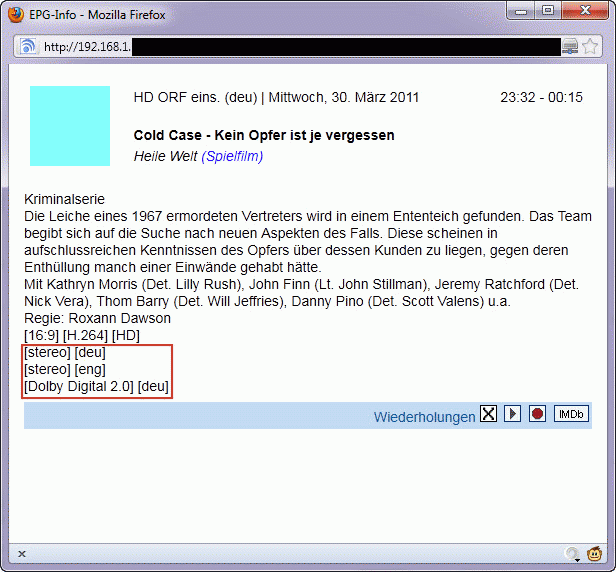616x572 pixels.
Task: Click the line 'Regie: Roxann Dawson'
Action: pyautogui.click(x=97, y=318)
